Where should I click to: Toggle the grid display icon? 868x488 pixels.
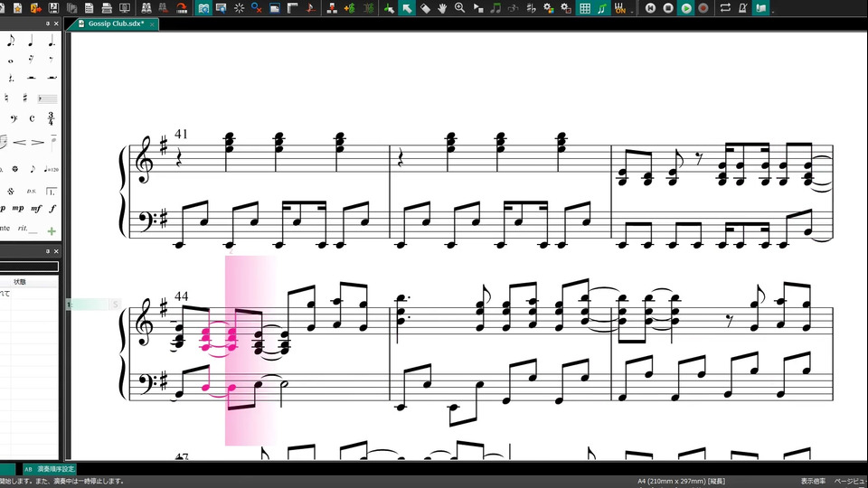pos(585,8)
